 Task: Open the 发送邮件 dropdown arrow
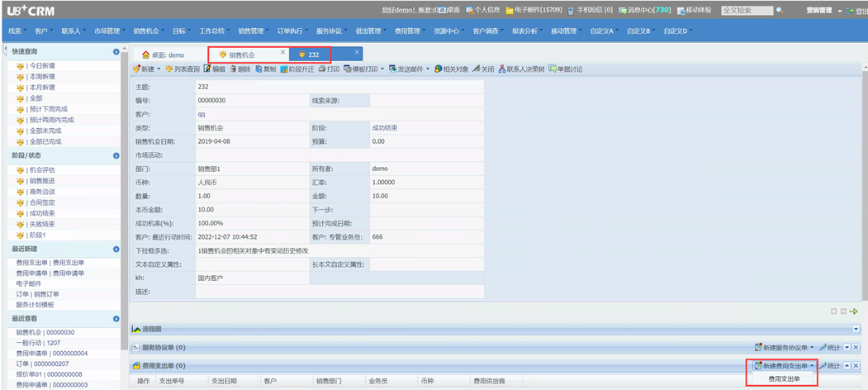click(428, 69)
